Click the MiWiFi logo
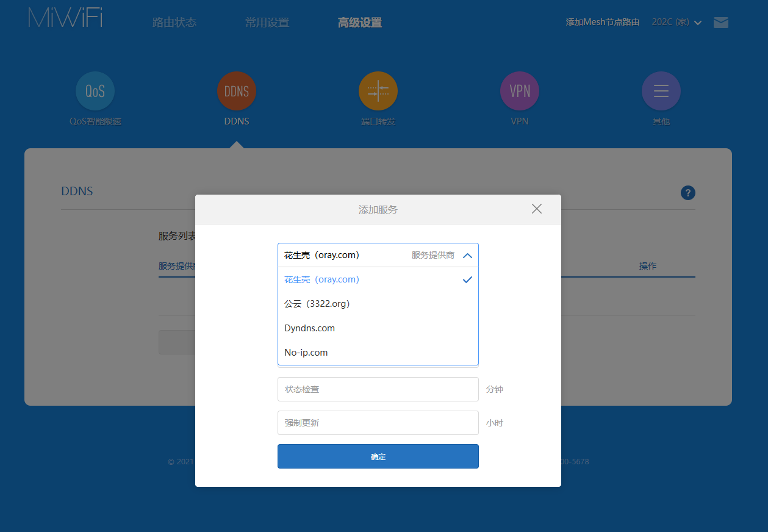 point(65,18)
